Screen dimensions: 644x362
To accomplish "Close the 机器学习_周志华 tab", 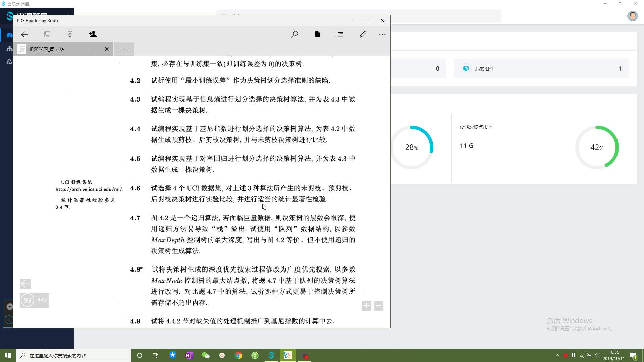I will point(107,49).
